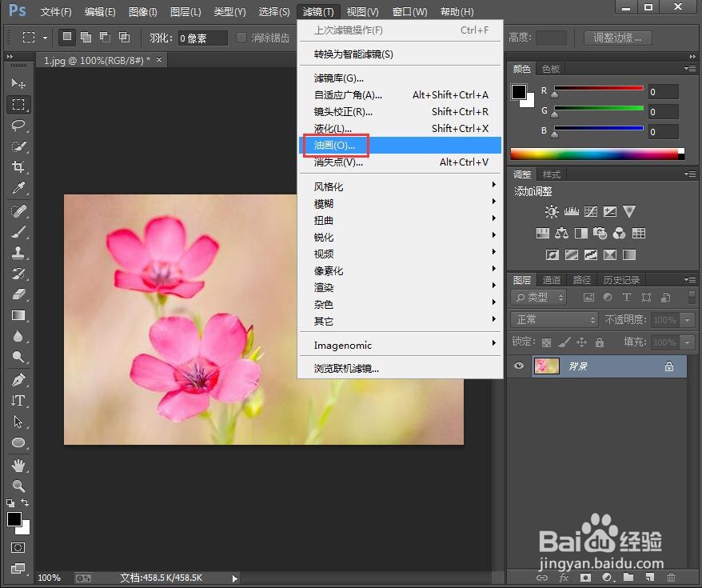Viewport: 702px width, 588px height.
Task: Expand the Blur filter submenu
Action: [401, 203]
